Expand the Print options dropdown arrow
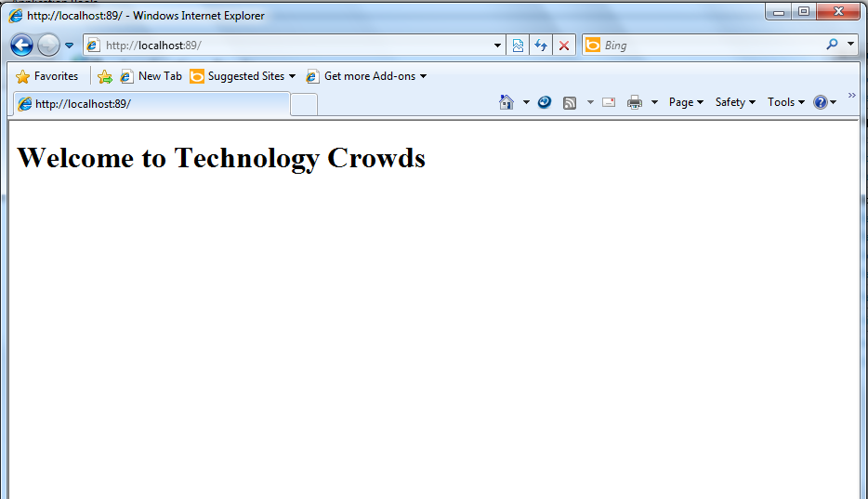 (654, 102)
